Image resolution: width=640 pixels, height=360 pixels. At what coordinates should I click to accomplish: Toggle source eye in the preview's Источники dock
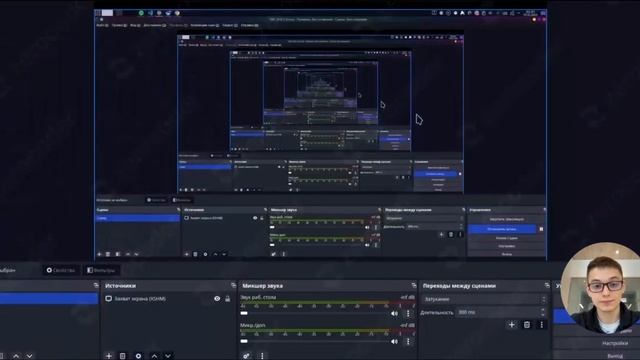pyautogui.click(x=255, y=218)
